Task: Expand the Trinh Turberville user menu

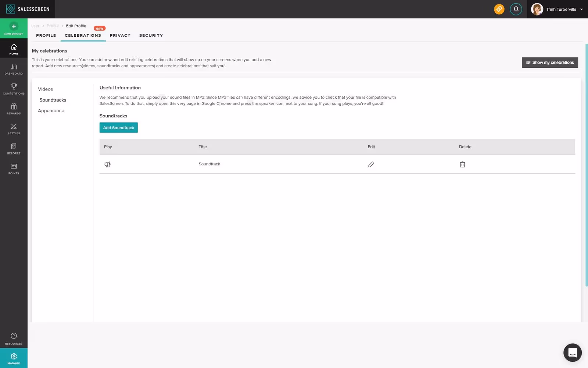Action: coord(581,10)
